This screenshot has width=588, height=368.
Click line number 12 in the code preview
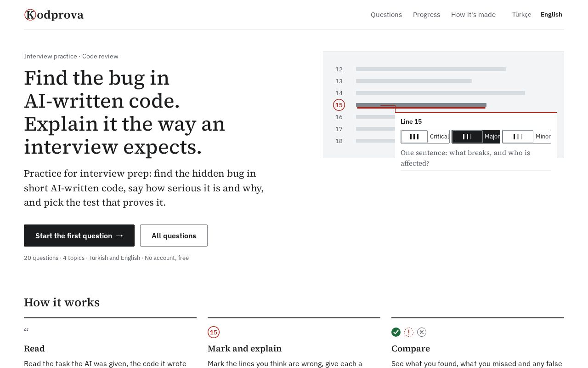pyautogui.click(x=339, y=69)
